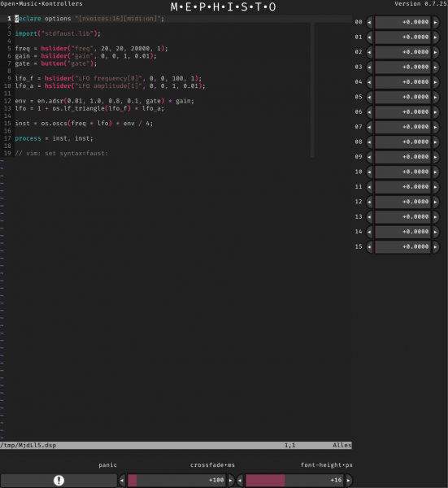The height and width of the screenshot is (488, 448).
Task: Click the control 15 value slider
Action: 402,246
